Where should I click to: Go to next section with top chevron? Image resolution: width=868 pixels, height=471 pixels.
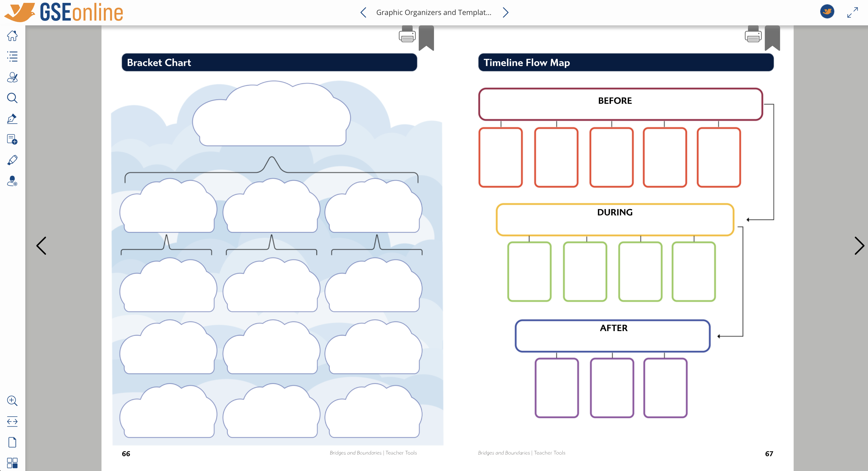[x=505, y=12]
